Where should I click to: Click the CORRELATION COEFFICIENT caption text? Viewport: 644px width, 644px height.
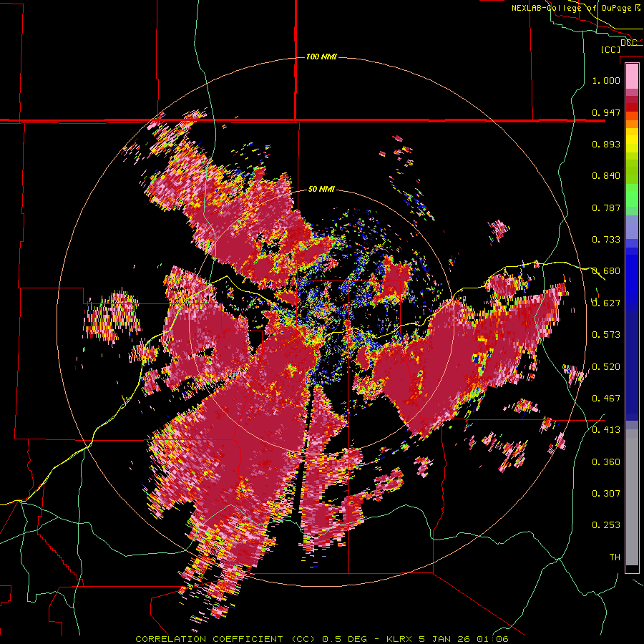(x=209, y=639)
